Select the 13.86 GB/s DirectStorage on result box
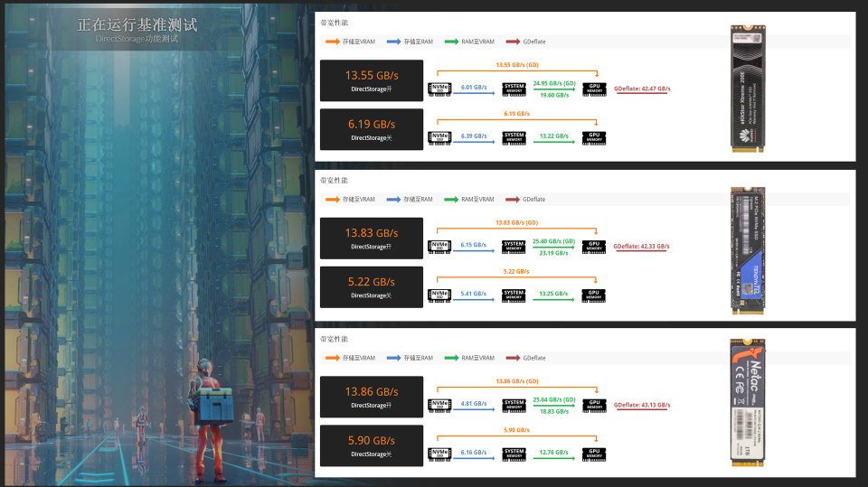 [x=372, y=397]
